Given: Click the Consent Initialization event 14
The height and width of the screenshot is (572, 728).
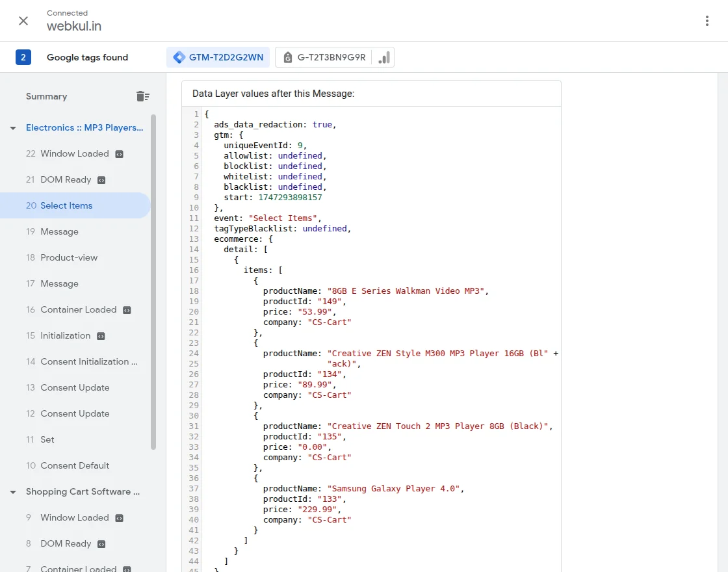Looking at the screenshot, I should 88,361.
